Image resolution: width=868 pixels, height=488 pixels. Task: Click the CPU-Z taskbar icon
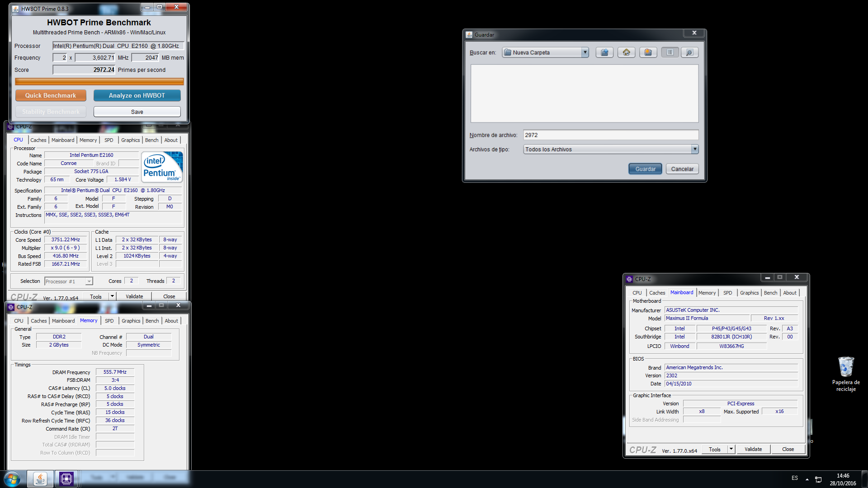click(66, 479)
